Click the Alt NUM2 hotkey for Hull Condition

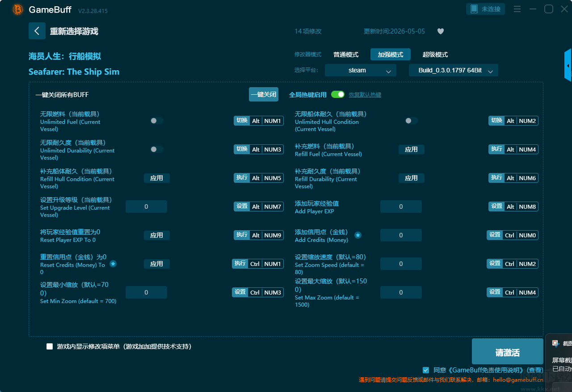(x=513, y=121)
